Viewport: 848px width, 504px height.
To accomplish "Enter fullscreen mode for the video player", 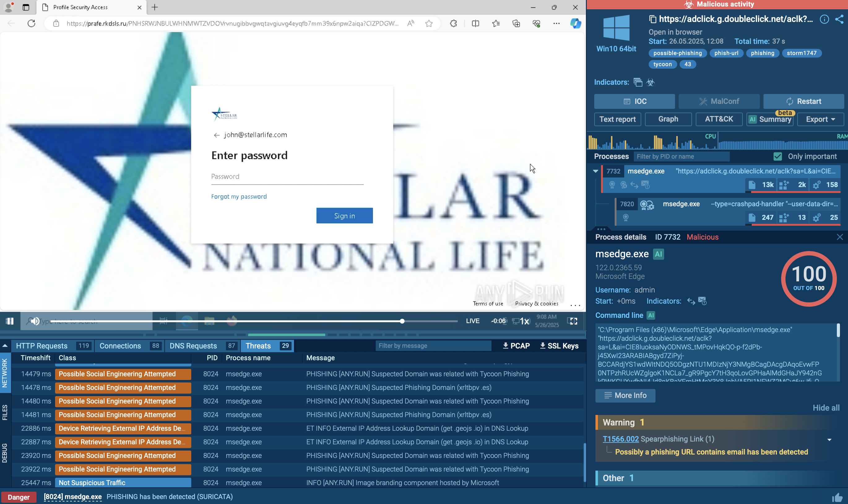I will click(572, 321).
